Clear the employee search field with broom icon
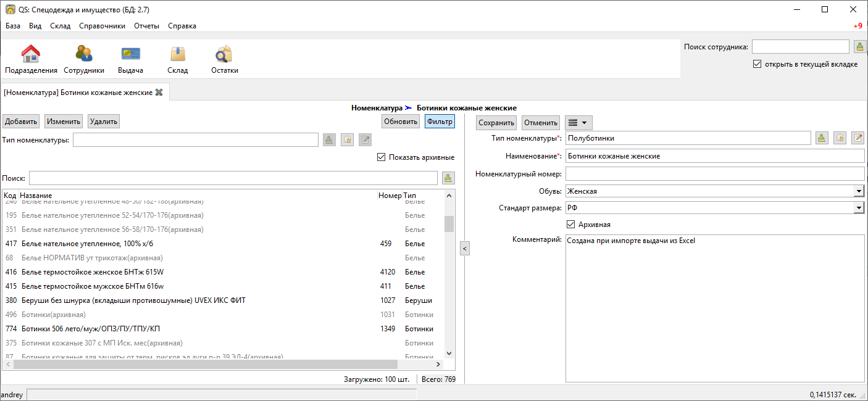 point(859,47)
